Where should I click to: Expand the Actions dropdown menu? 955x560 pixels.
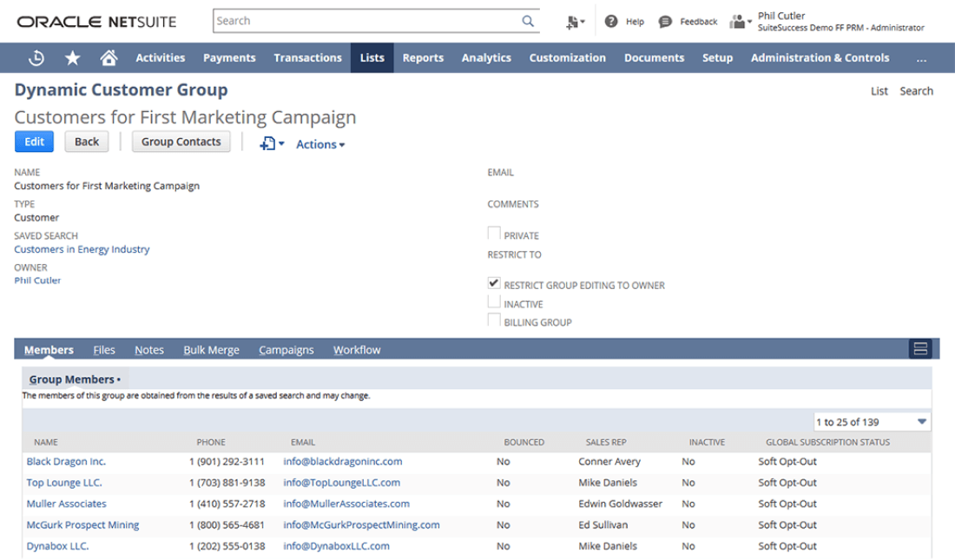(x=320, y=144)
